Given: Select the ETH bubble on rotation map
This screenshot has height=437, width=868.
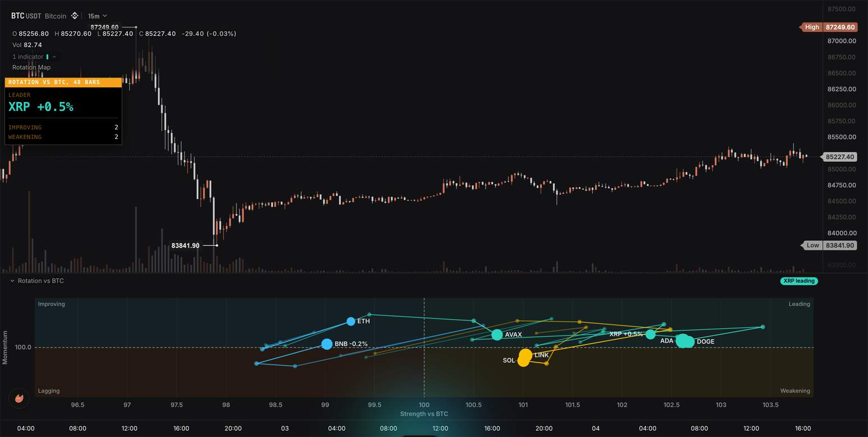Looking at the screenshot, I should [x=351, y=322].
